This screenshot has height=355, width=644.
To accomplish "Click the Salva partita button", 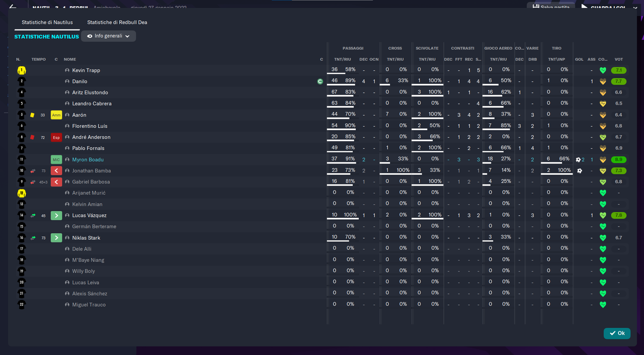I will coord(550,6).
